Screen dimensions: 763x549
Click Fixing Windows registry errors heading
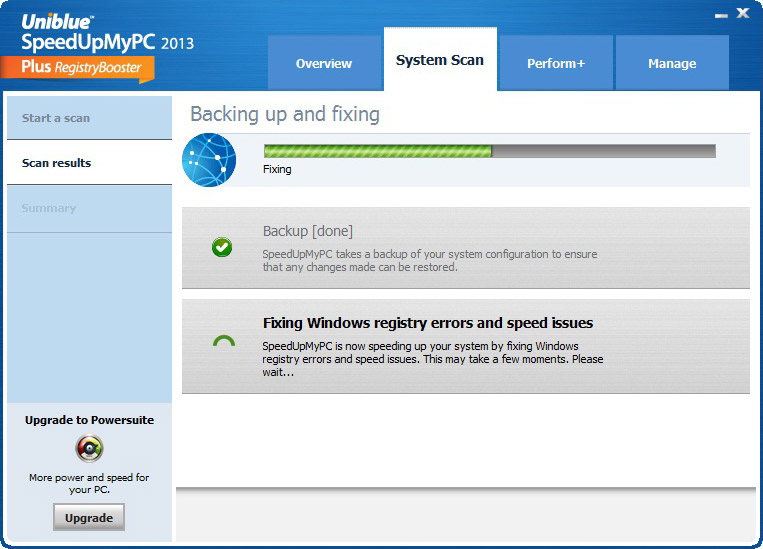(428, 323)
